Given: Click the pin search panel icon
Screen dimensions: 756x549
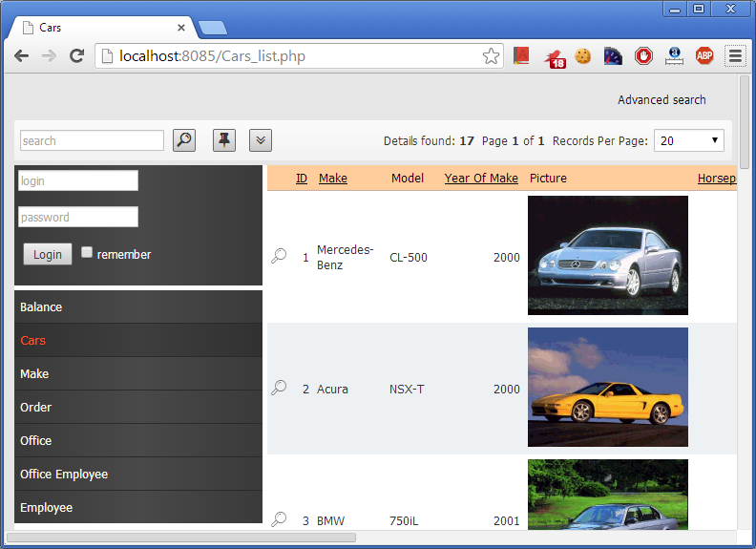Looking at the screenshot, I should (x=224, y=140).
